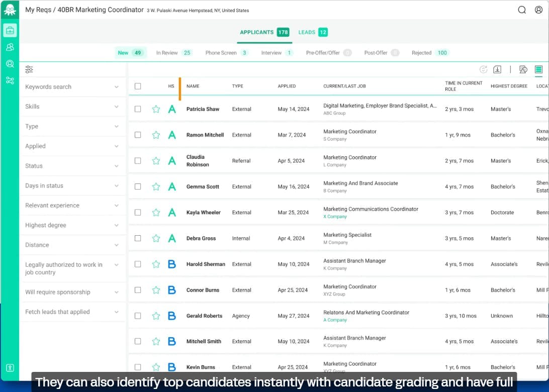Star Patricia Shaw as favorite
This screenshot has height=392, width=549.
156,109
